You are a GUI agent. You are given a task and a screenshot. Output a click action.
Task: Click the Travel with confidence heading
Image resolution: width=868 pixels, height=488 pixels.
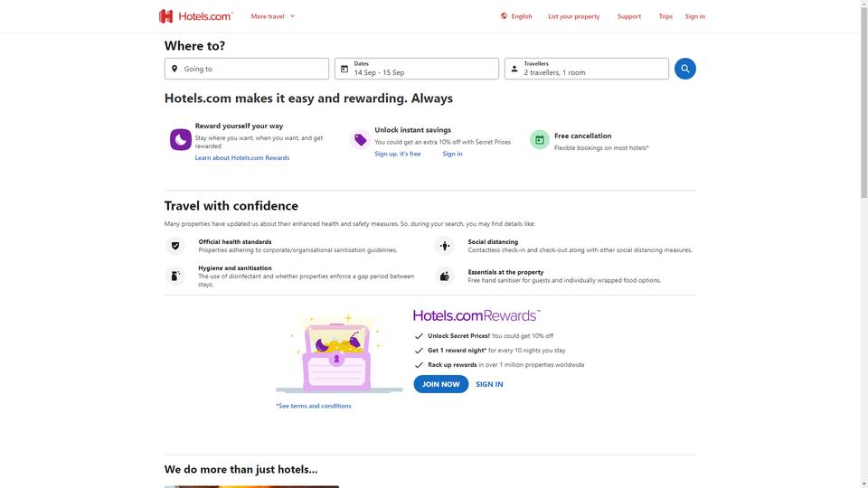pyautogui.click(x=231, y=206)
